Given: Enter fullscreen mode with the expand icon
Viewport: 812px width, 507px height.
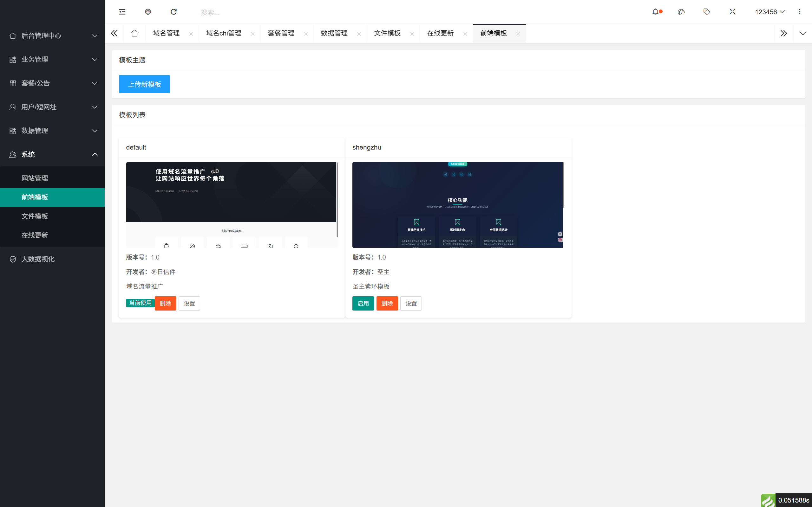Looking at the screenshot, I should pyautogui.click(x=732, y=12).
